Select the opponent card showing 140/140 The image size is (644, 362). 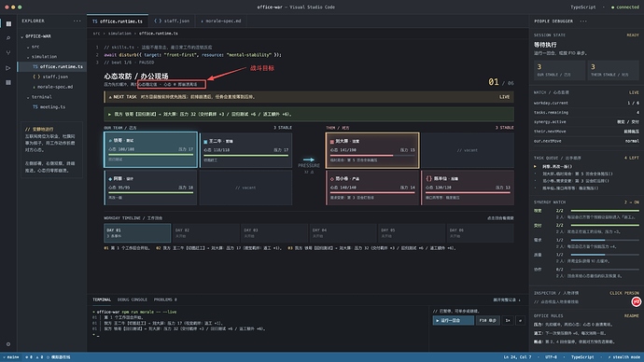click(x=372, y=188)
